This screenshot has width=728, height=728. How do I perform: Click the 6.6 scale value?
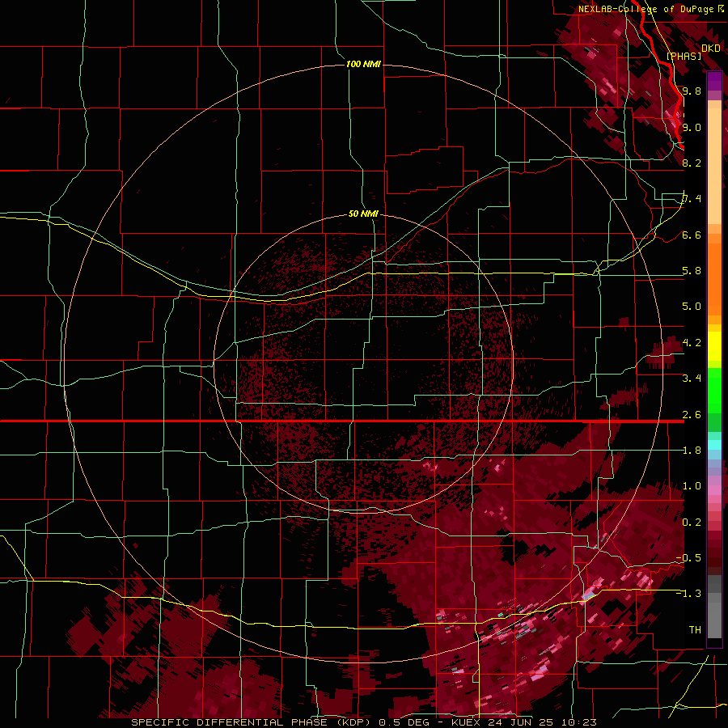click(x=692, y=235)
